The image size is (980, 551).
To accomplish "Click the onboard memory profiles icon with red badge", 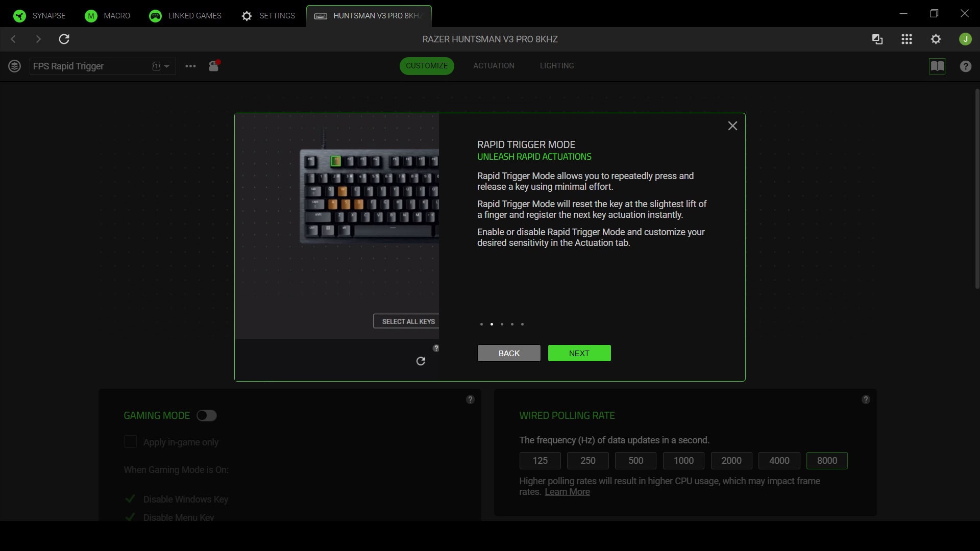I will click(213, 66).
